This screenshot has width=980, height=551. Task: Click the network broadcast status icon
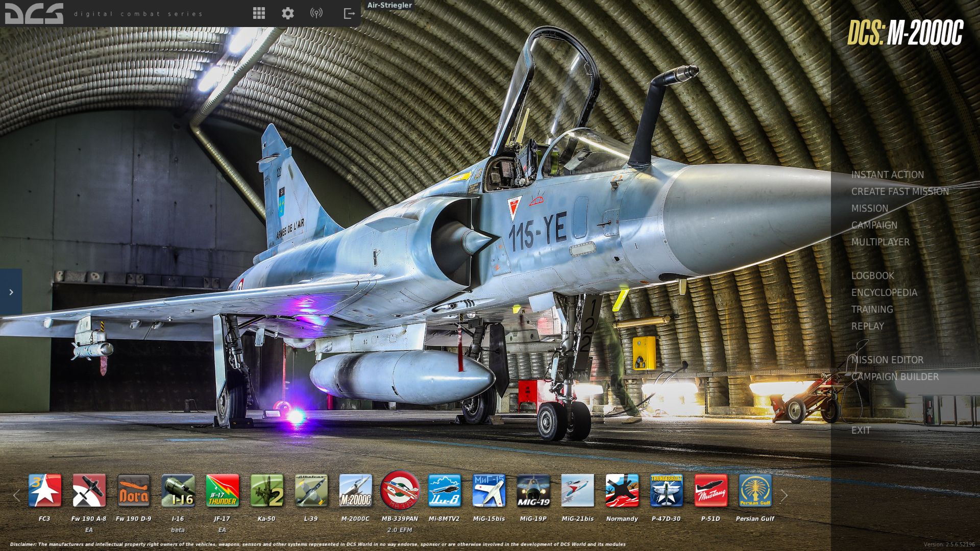coord(316,13)
